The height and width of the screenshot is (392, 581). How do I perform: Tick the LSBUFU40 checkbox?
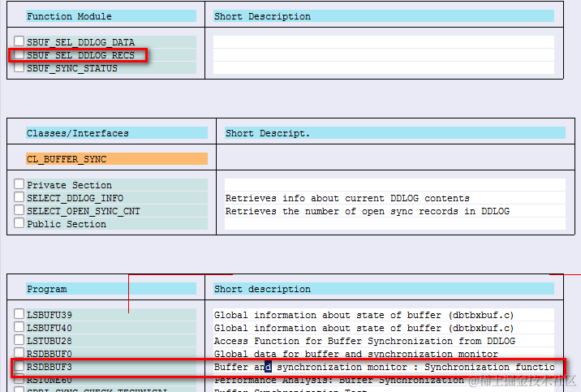19,327
